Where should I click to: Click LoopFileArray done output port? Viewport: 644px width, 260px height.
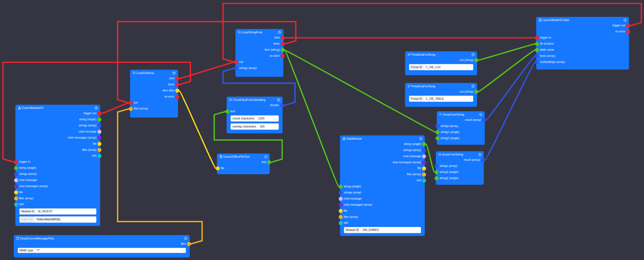pos(177,85)
